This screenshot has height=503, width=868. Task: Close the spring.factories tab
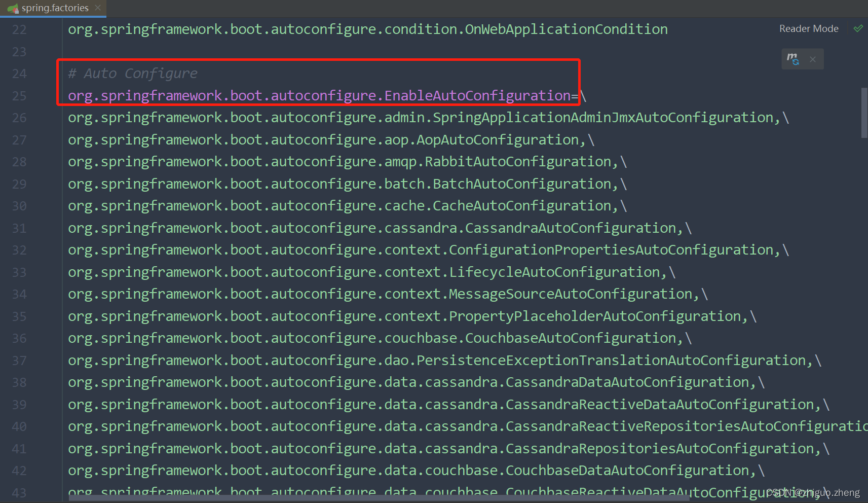tap(98, 8)
